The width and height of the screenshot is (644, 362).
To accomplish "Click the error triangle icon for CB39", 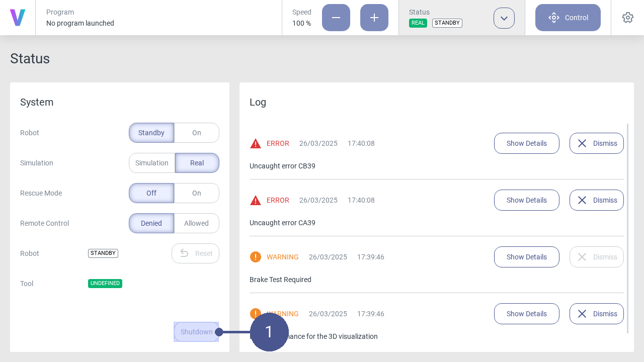I will [x=255, y=143].
